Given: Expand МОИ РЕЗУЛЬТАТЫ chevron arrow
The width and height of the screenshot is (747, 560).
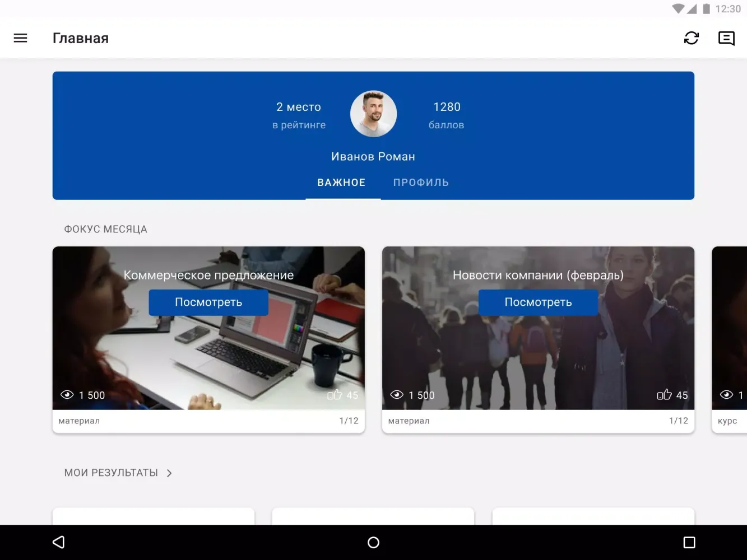Looking at the screenshot, I should pyautogui.click(x=169, y=473).
